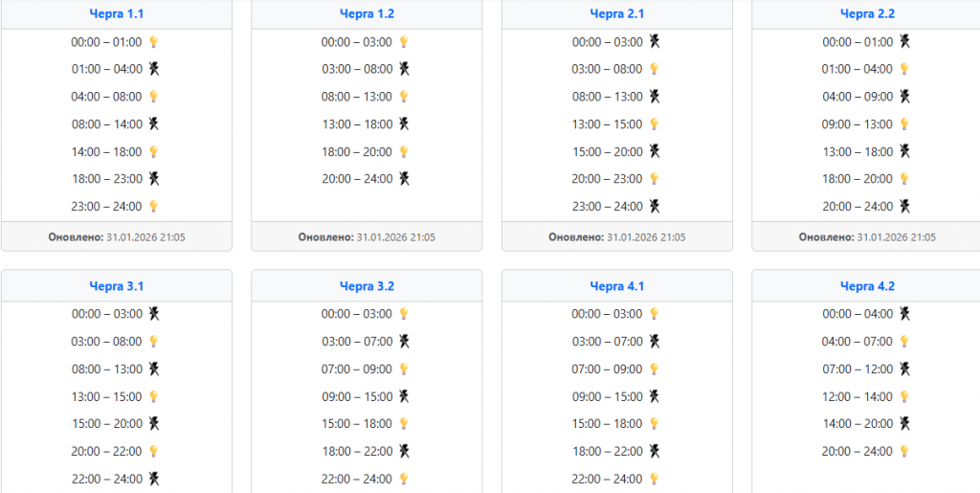Click the Черга 1.1 Оновлено timestamp footer
The image size is (980, 493).
coord(117,237)
